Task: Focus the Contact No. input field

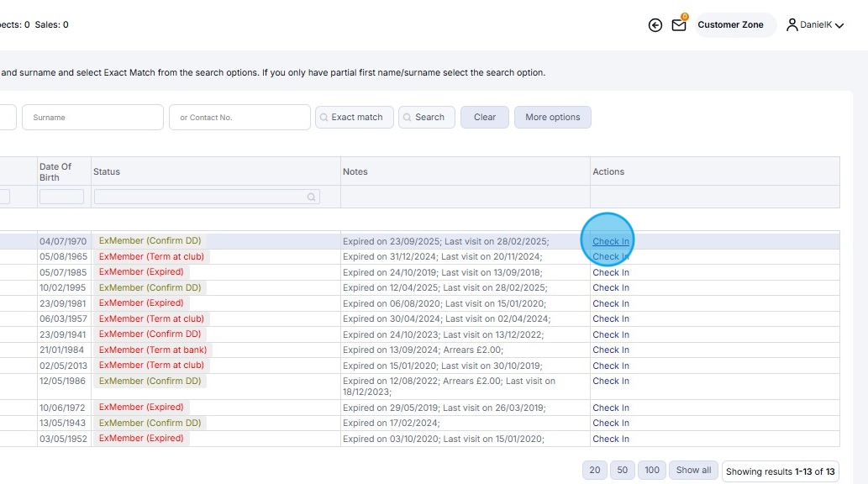Action: click(239, 118)
